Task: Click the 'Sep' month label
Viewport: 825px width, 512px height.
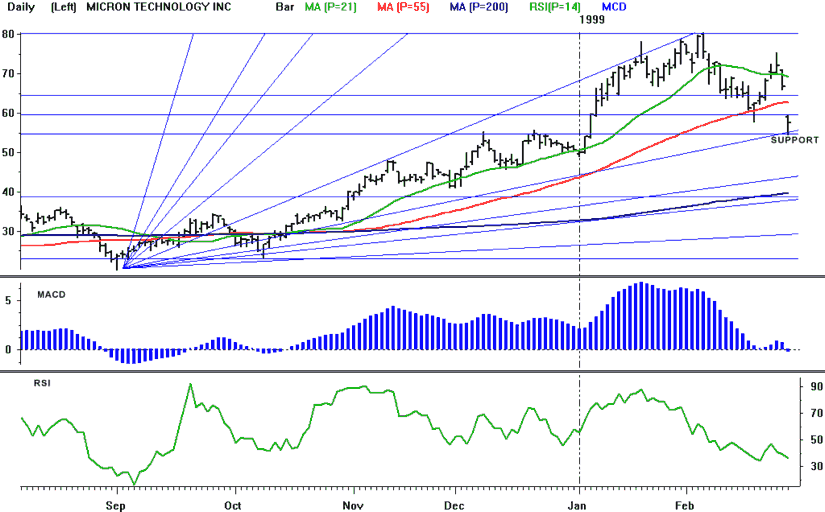Action: click(x=116, y=506)
